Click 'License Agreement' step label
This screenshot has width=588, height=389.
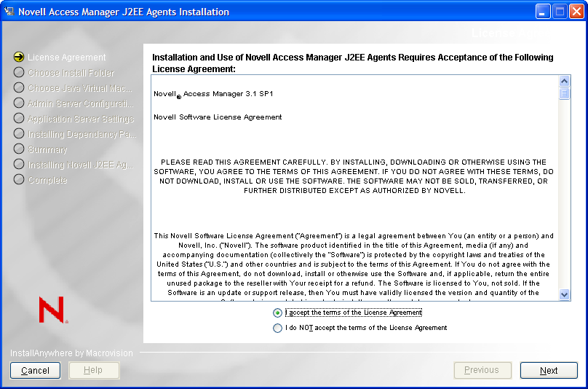pyautogui.click(x=67, y=58)
